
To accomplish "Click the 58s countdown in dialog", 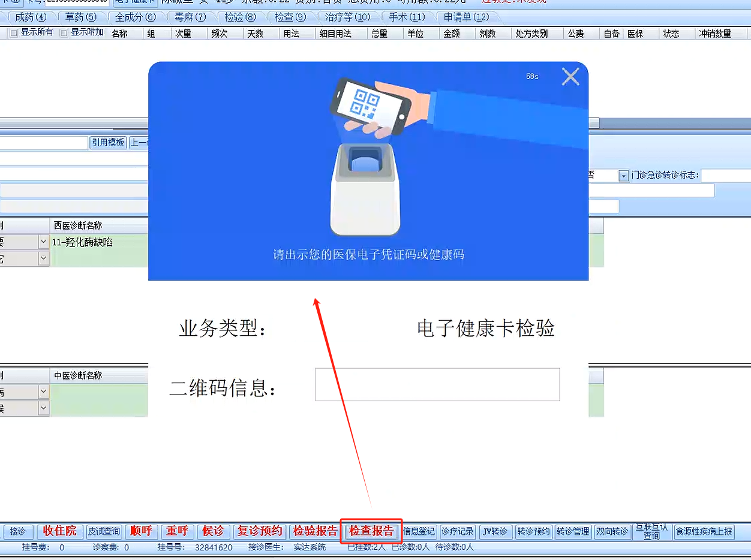I will [532, 76].
